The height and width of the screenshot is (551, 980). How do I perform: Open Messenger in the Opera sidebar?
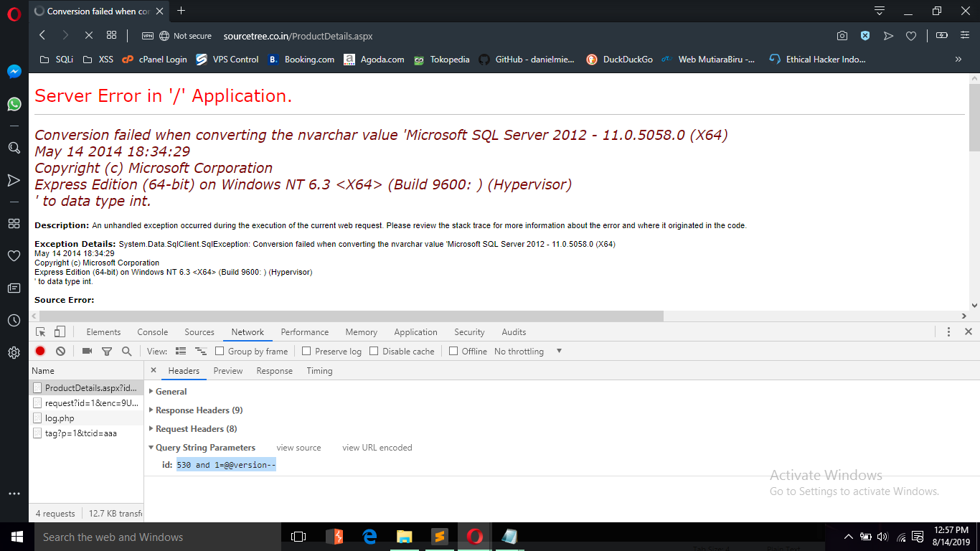[14, 72]
